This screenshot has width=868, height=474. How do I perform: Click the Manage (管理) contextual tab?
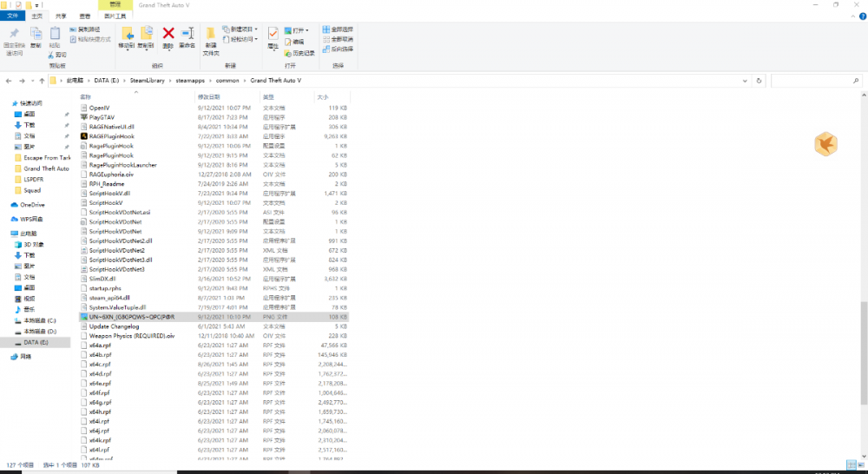coord(115,4)
